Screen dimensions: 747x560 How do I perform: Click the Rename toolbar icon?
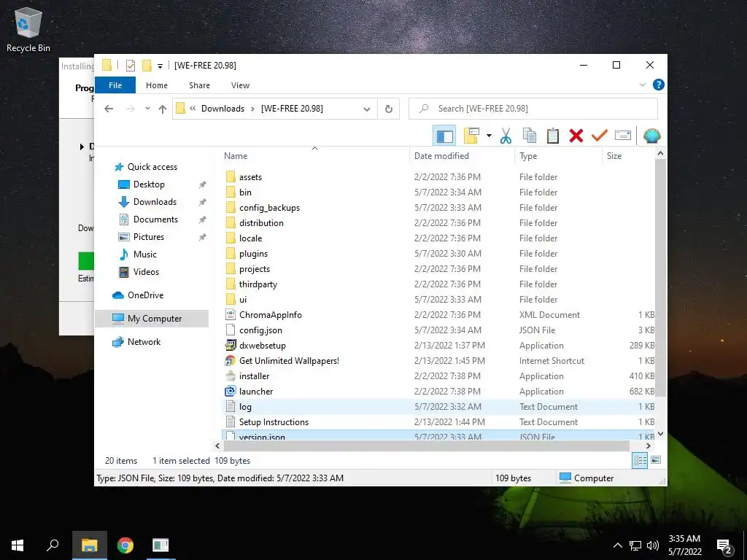click(623, 136)
